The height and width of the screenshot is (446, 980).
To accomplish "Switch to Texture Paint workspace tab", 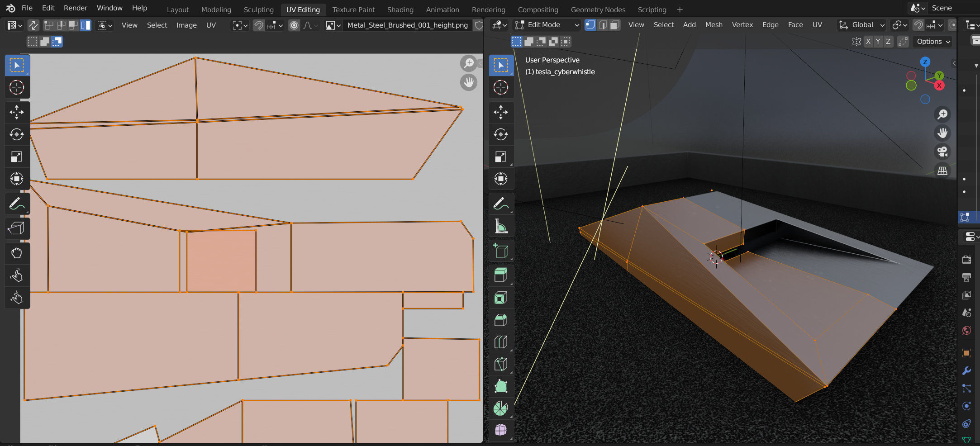I will click(353, 9).
